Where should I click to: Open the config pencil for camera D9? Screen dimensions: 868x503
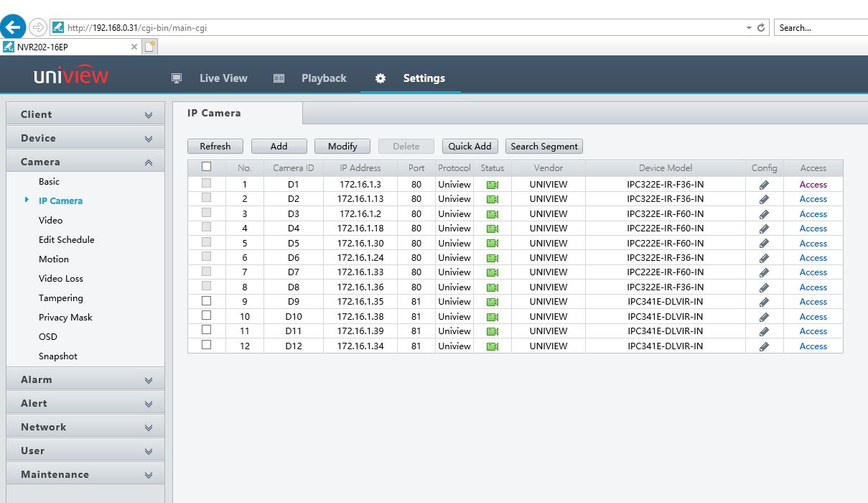[x=764, y=302]
